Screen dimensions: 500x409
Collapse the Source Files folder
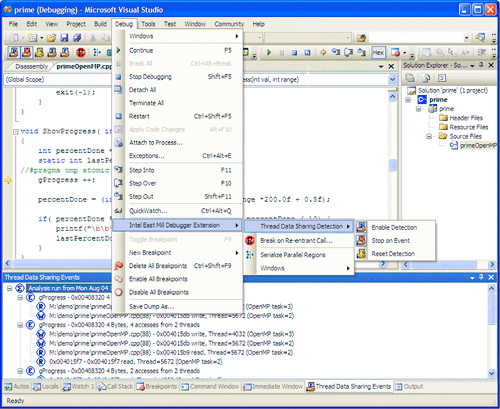point(429,136)
